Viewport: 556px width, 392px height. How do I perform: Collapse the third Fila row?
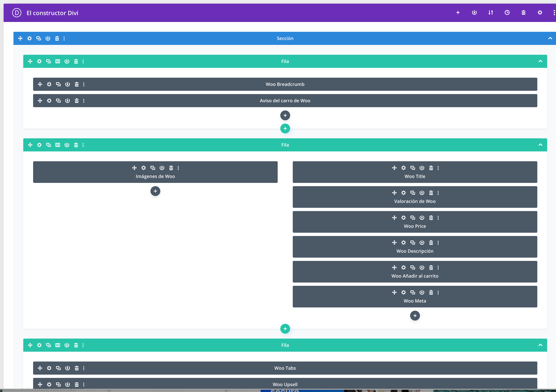click(540, 345)
